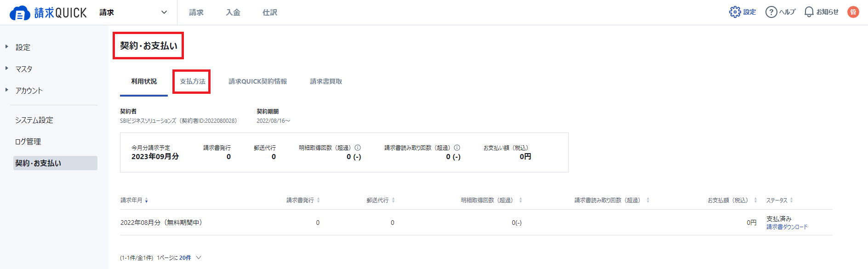
Task: Open the お知らせ notification bell
Action: coord(808,11)
